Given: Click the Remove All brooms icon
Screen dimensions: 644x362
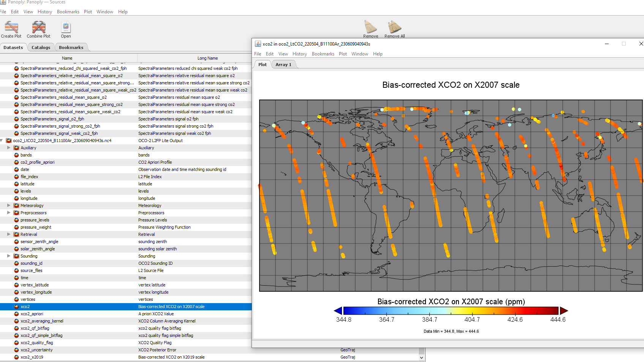Looking at the screenshot, I should point(394,27).
